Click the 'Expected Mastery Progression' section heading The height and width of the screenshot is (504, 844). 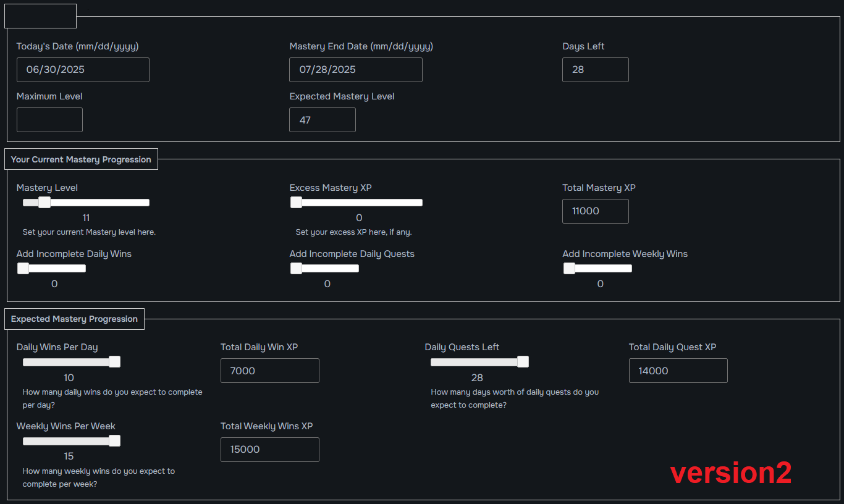click(x=74, y=319)
